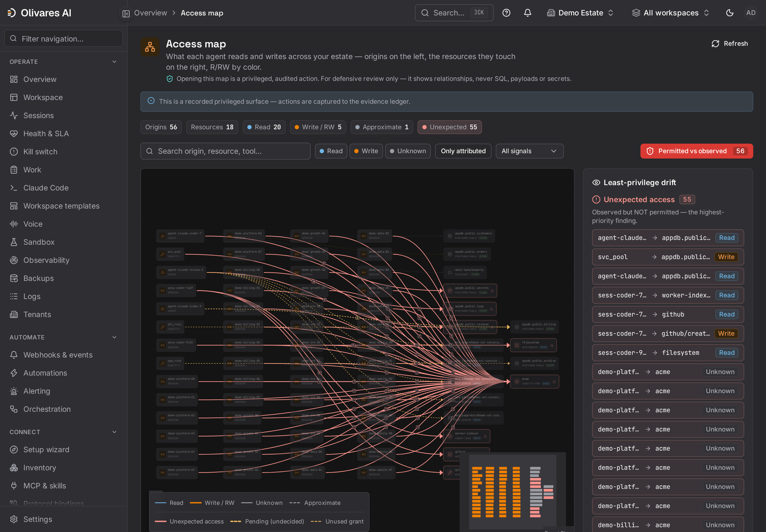Open the Demo Estate selector
Image resolution: width=766 pixels, height=532 pixels.
580,13
